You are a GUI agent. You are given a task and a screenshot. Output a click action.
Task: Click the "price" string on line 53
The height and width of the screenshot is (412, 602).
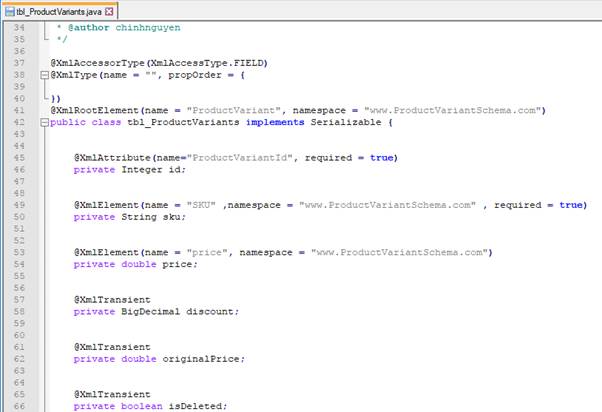pyautogui.click(x=207, y=252)
